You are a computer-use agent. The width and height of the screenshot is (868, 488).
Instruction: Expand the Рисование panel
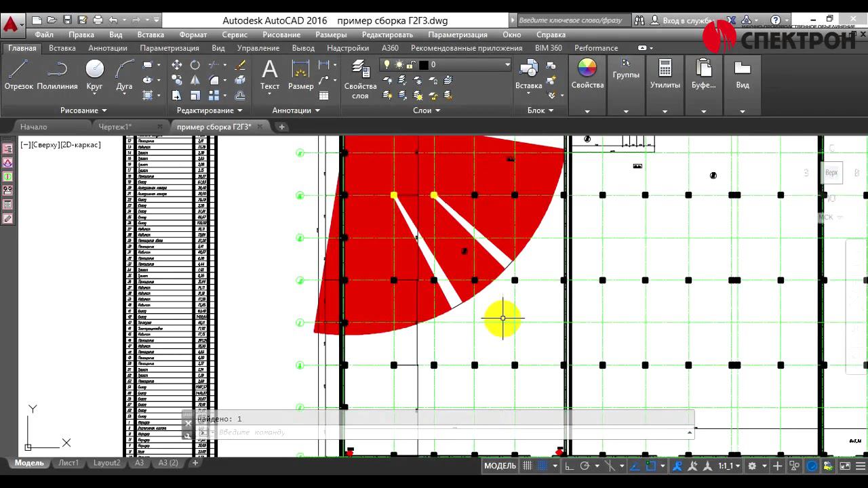[x=83, y=110]
